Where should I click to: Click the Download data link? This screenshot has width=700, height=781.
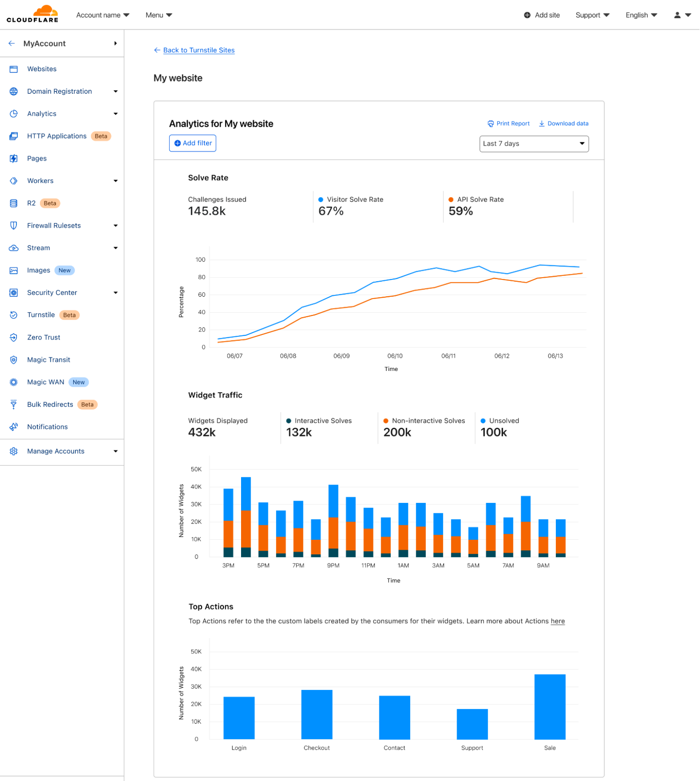568,124
